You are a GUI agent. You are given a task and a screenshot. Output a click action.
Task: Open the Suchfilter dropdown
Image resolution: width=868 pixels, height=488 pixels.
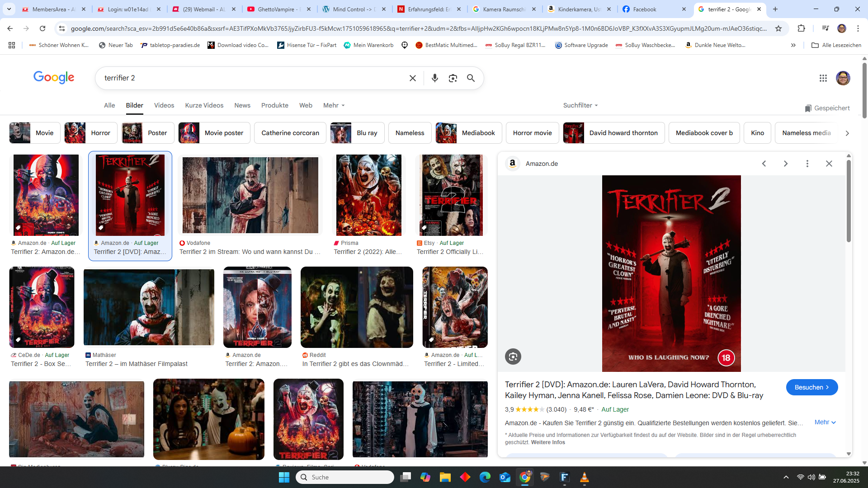[x=580, y=105]
